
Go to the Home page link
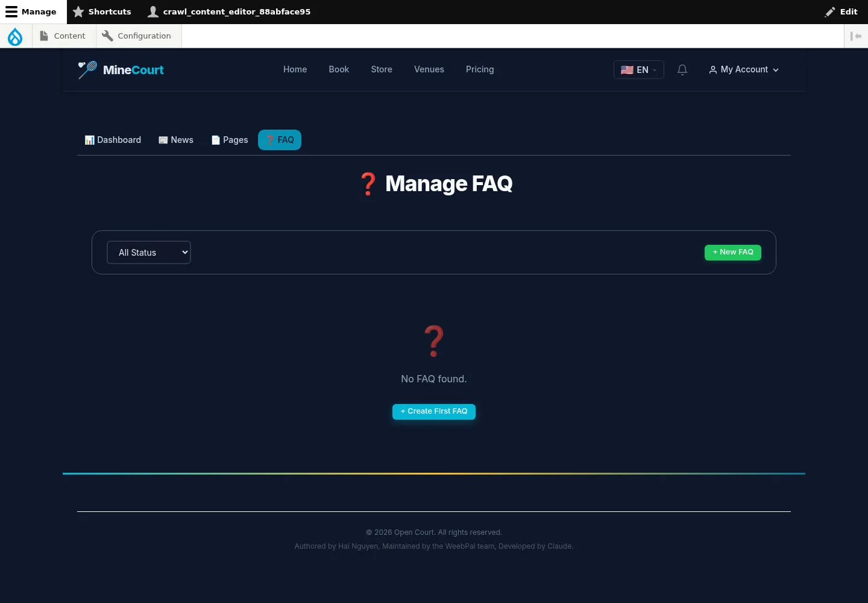(295, 70)
